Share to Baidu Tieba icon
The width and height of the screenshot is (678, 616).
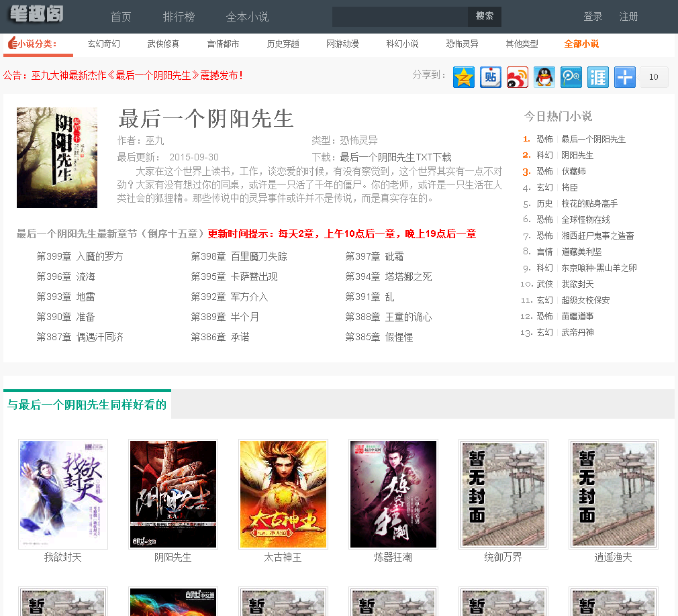click(490, 77)
